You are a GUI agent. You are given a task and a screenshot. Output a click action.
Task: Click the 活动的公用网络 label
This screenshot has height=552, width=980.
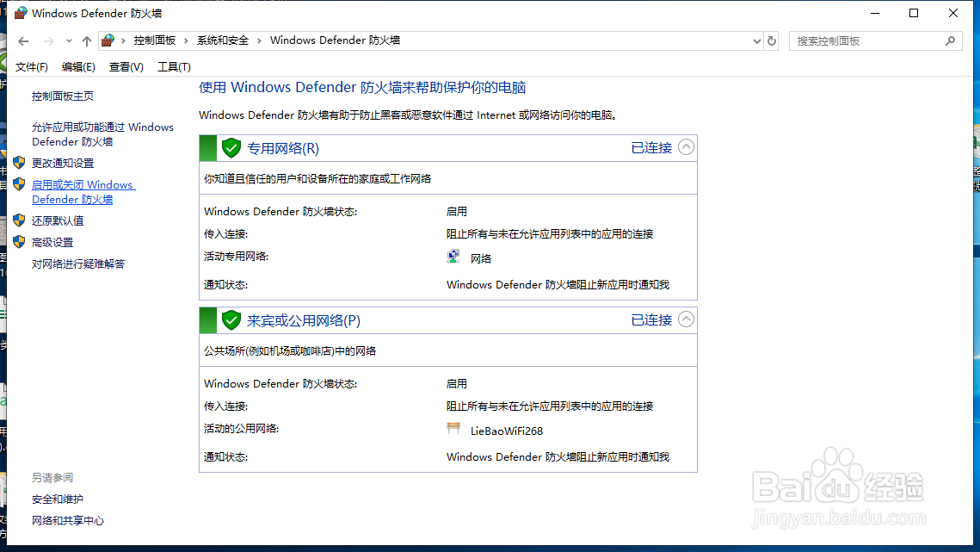point(241,429)
